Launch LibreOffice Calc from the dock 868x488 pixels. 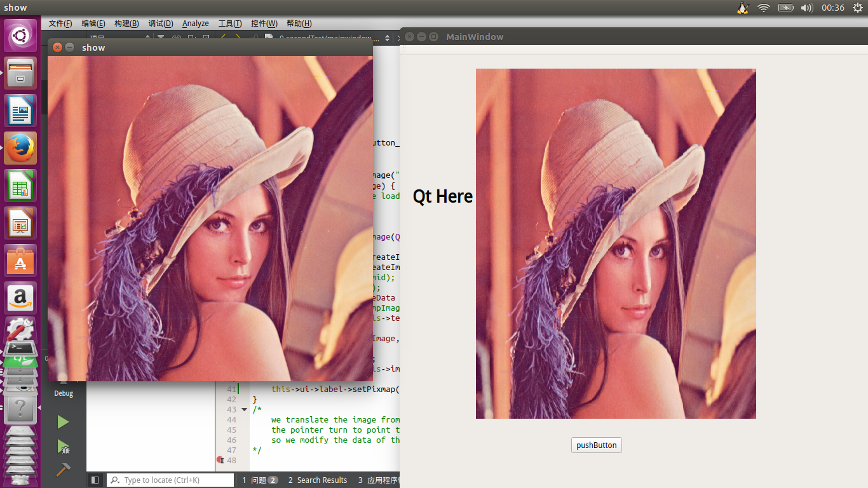[20, 186]
